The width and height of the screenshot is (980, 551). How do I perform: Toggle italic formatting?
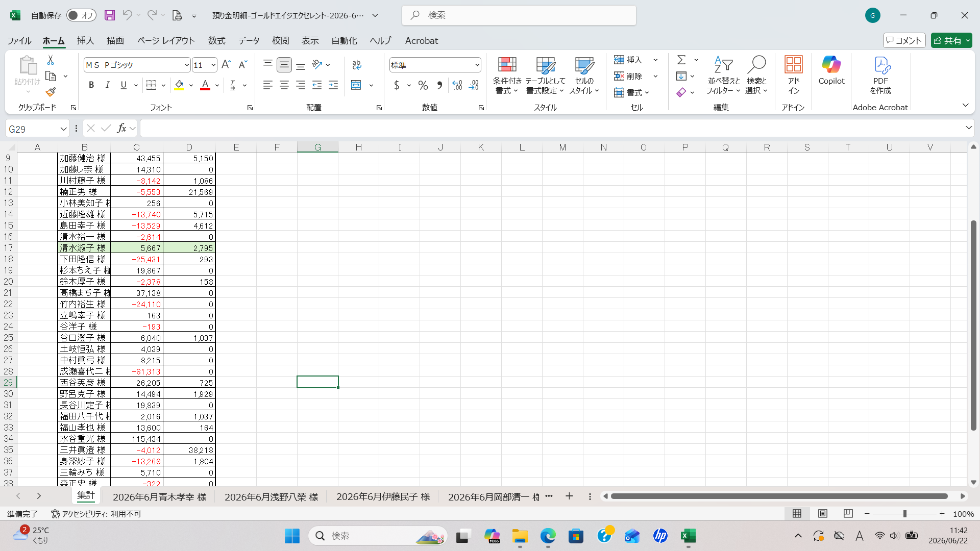click(107, 85)
